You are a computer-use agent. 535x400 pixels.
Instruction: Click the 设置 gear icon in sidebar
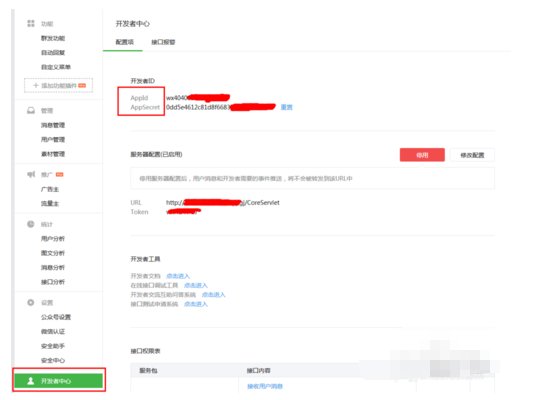[31, 302]
